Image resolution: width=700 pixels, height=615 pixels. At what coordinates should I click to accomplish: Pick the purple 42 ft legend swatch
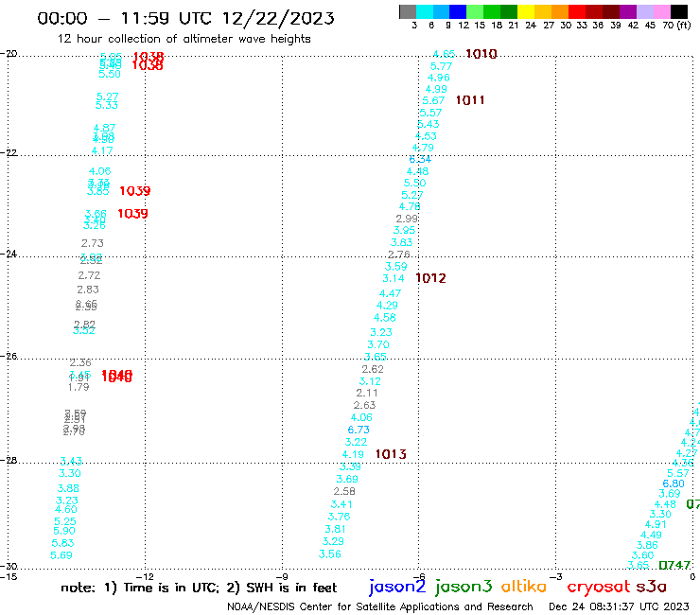(628, 11)
